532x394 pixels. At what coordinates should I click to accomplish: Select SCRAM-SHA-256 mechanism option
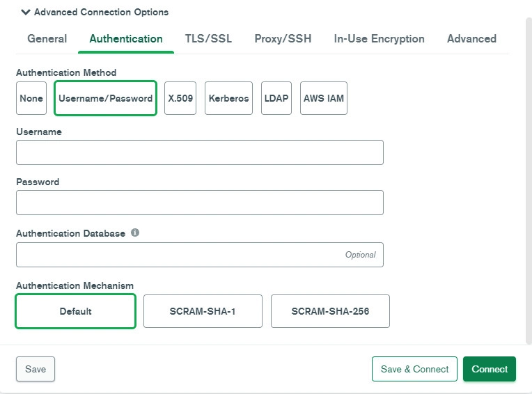point(330,311)
